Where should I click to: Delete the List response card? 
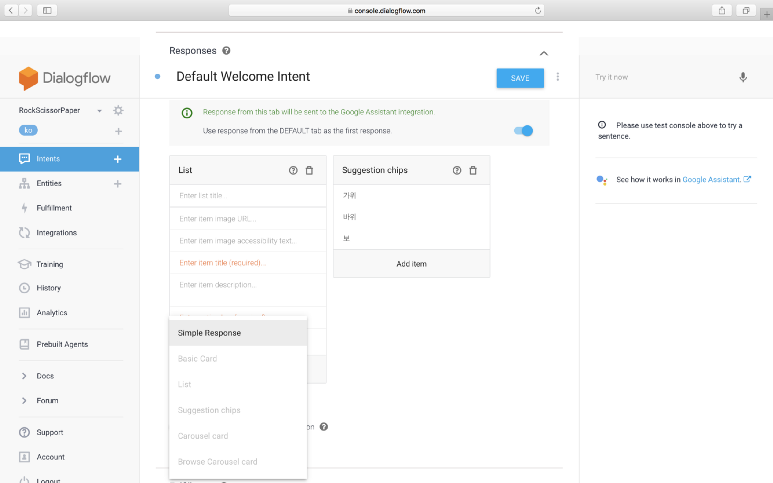click(x=309, y=171)
